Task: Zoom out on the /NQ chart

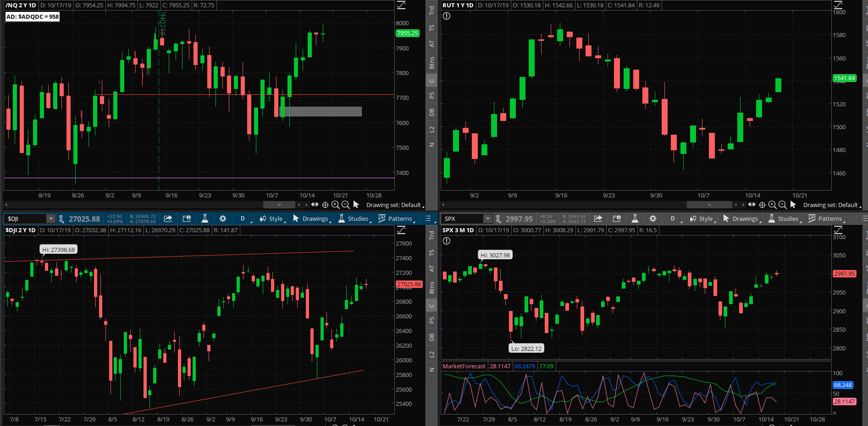Action: (x=345, y=205)
